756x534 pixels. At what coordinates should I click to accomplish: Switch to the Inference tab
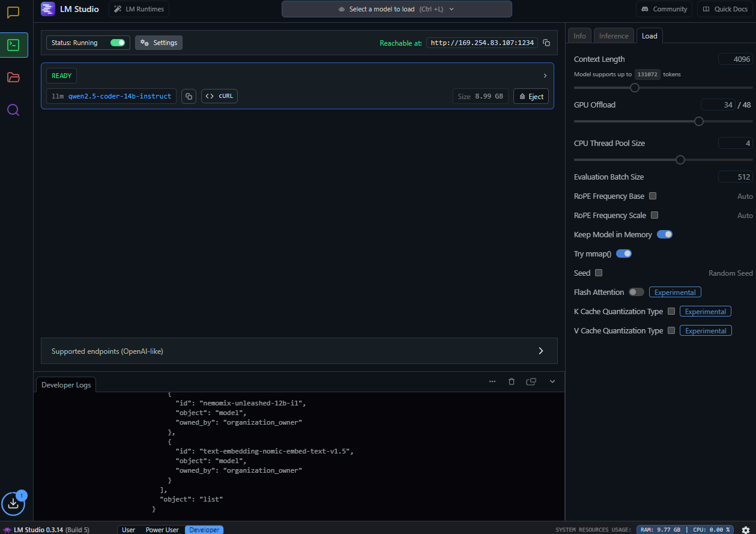click(x=614, y=35)
